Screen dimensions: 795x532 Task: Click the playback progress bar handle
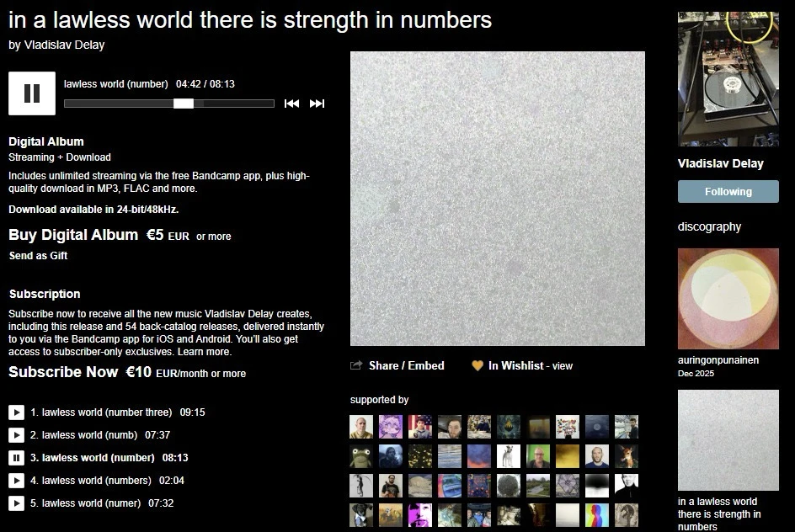184,104
